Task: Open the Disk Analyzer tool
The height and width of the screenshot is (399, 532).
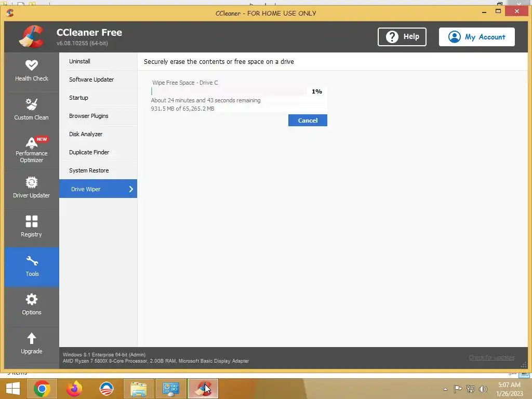Action: pos(98,134)
